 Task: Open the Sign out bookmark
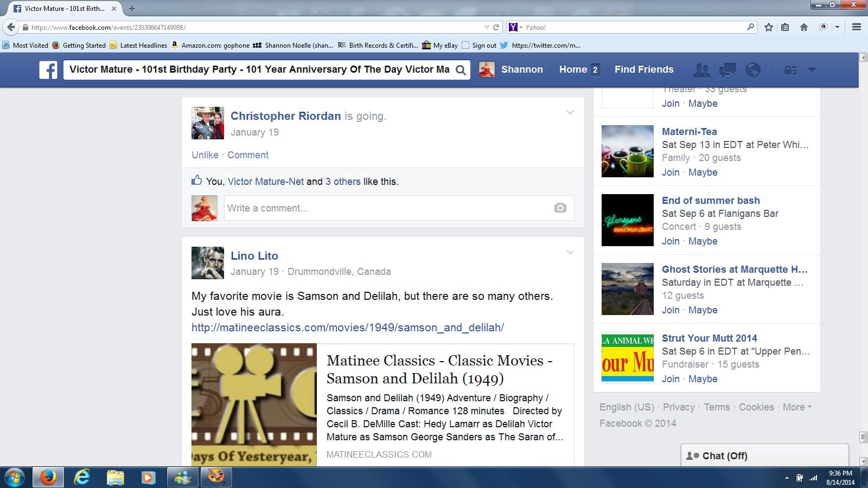479,46
